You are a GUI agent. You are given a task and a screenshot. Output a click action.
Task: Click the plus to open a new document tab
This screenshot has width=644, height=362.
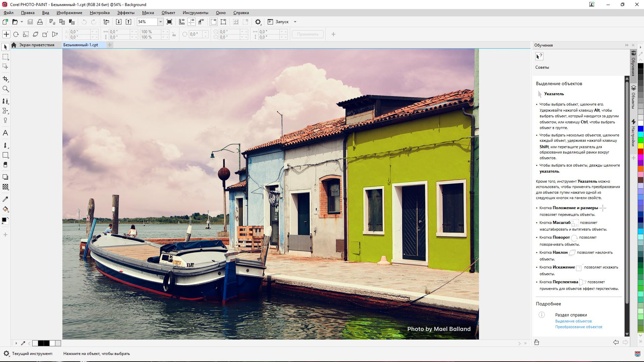pyautogui.click(x=110, y=45)
